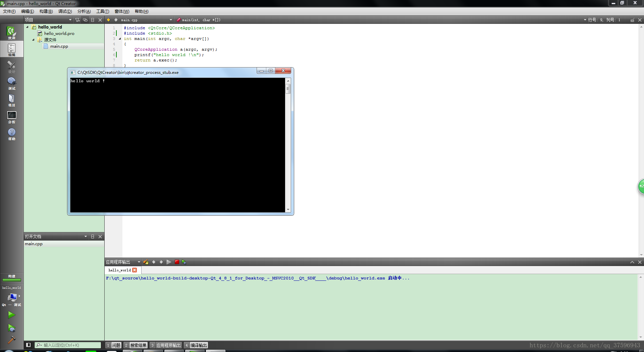Stop the running hello_world application
Image resolution: width=644 pixels, height=352 pixels.
click(177, 262)
